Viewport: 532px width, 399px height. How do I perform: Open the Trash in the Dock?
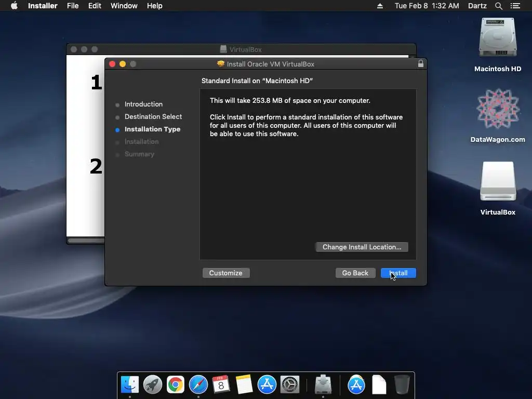[x=402, y=384]
